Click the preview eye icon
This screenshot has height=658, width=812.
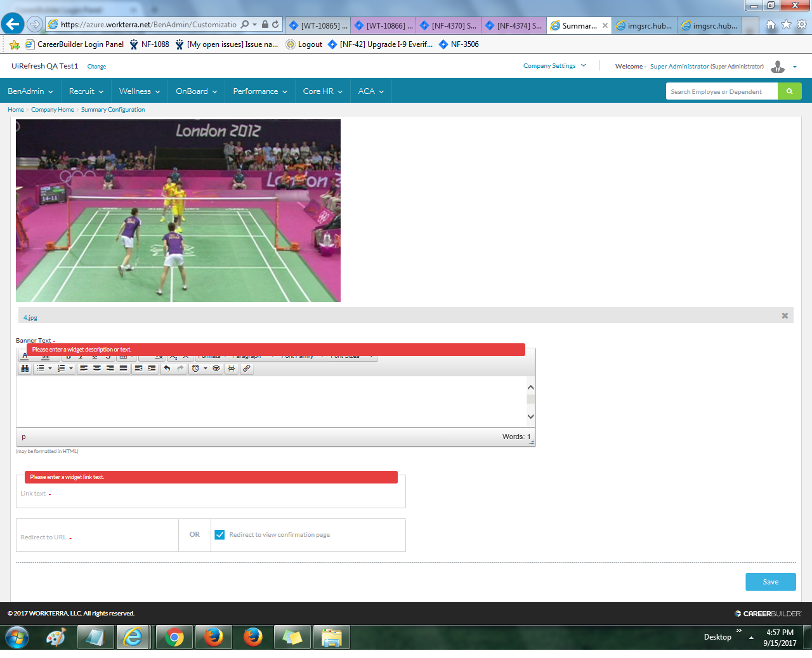[216, 368]
